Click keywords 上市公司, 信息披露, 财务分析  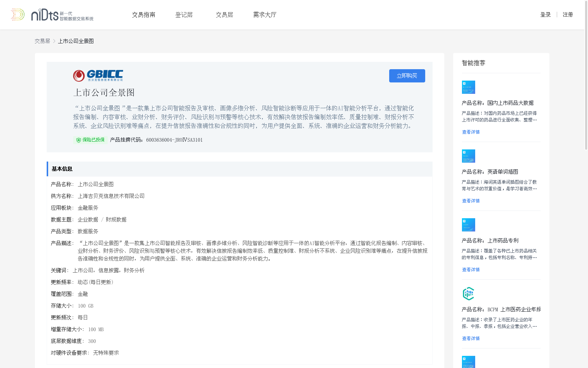(x=108, y=270)
